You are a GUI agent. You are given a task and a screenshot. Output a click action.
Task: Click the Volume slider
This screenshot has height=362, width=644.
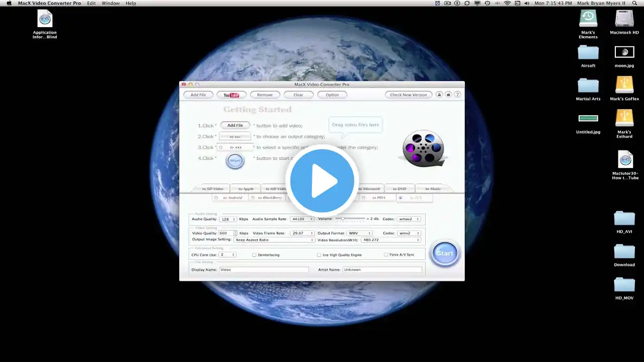point(350,219)
